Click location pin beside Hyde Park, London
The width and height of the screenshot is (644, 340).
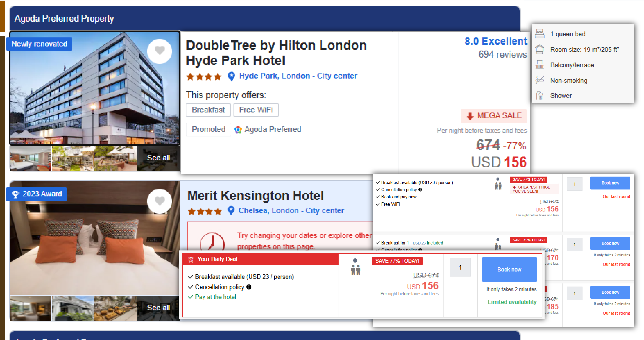(232, 76)
